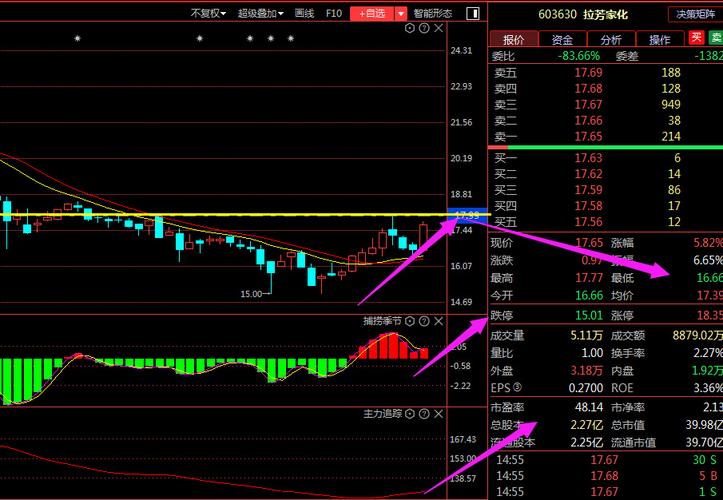Click the 换手率 value 2.27%
Screen dimensions: 723x500
[708, 353]
